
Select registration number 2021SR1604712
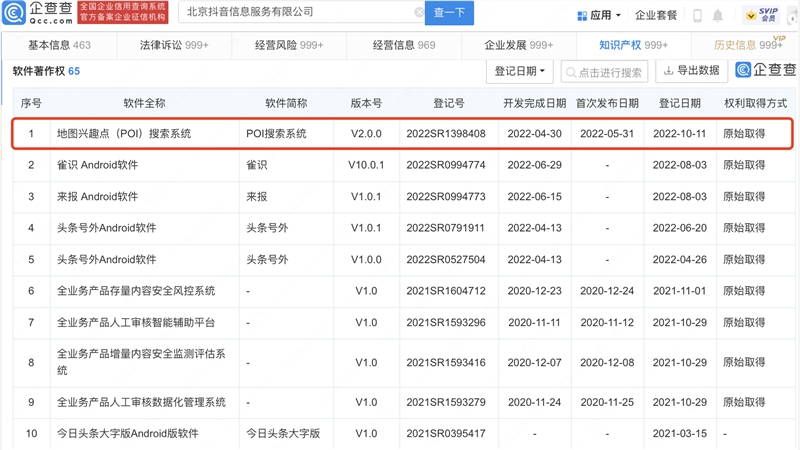click(446, 291)
